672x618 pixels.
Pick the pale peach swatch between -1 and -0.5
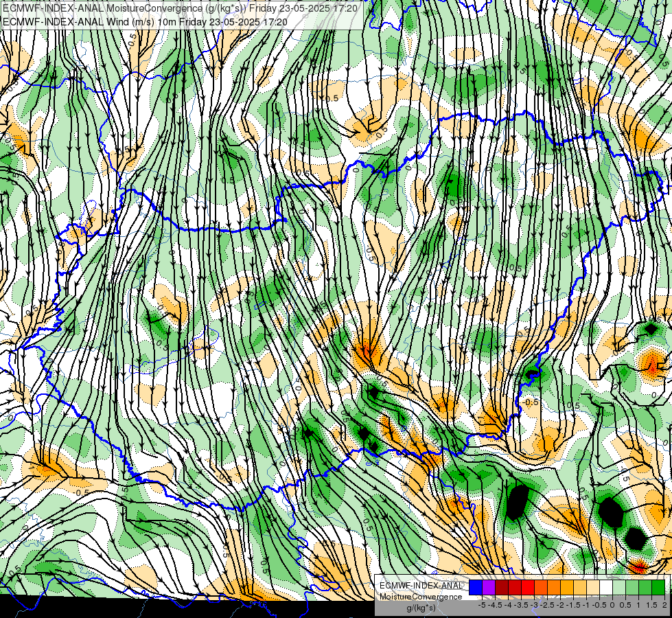(593, 587)
